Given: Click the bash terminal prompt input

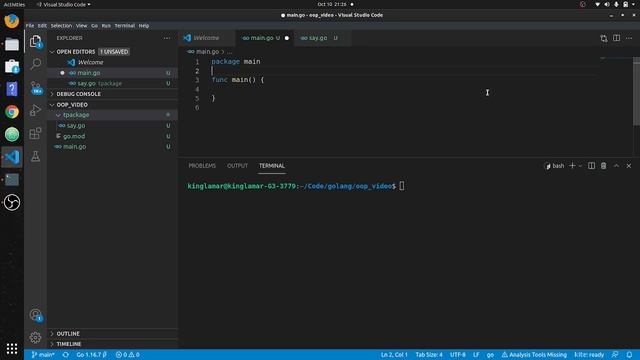Looking at the screenshot, I should pos(402,186).
